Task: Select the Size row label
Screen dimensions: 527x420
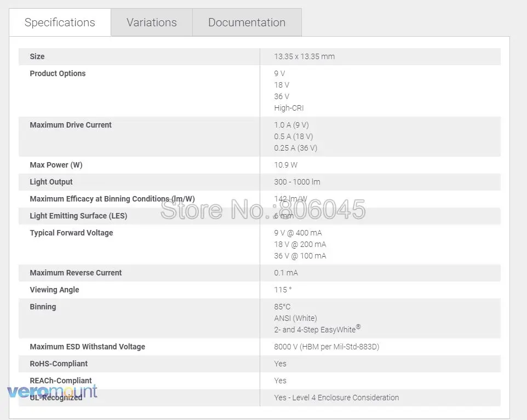Action: tap(37, 56)
